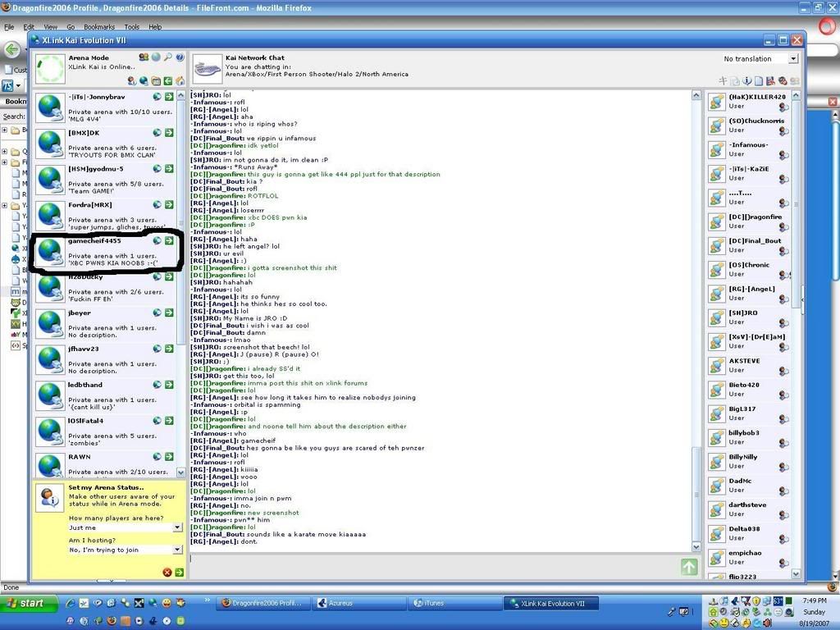Click the magnifying glass search icon in Arena header
Screen dimensions: 840x630
click(x=168, y=57)
